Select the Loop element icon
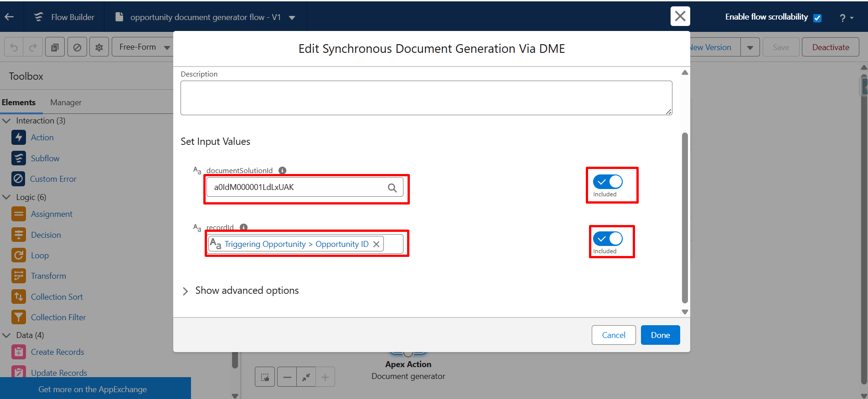 19,255
